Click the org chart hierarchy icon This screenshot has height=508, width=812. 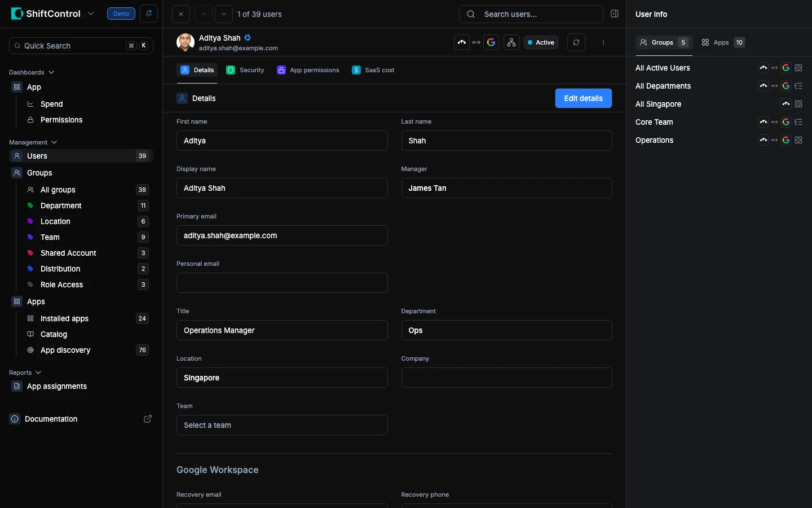[511, 42]
